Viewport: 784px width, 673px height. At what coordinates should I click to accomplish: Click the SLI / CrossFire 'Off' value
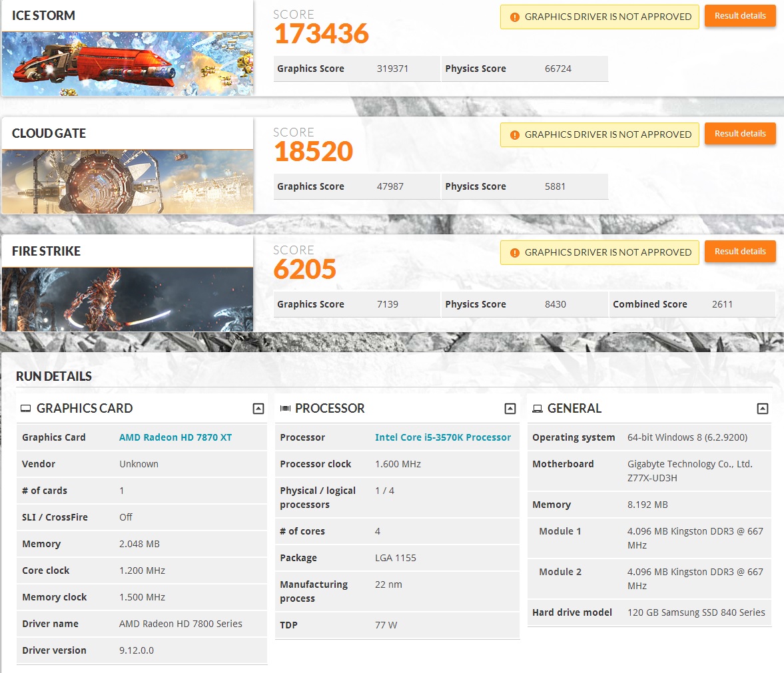tap(125, 518)
